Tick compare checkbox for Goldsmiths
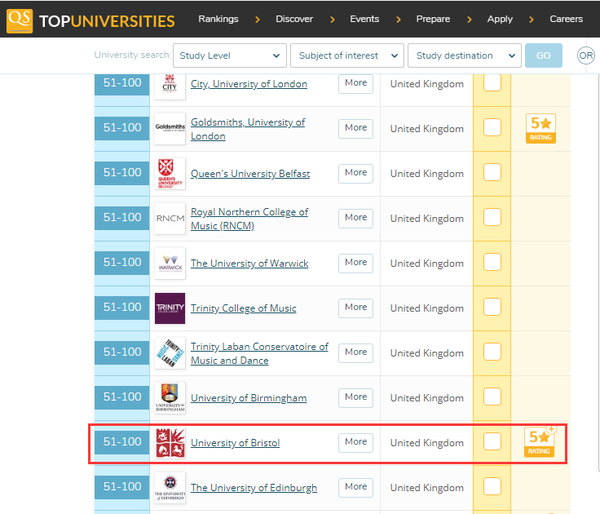600x514 pixels. (x=492, y=127)
